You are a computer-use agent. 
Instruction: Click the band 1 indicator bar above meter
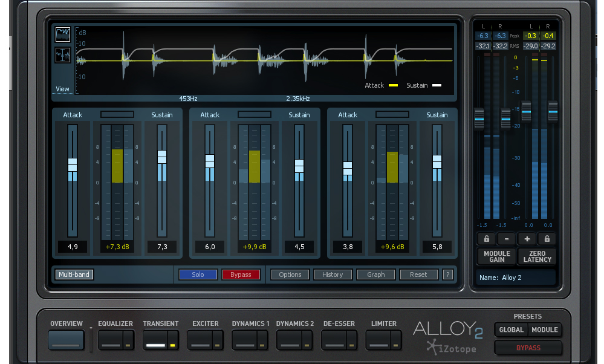tap(117, 114)
